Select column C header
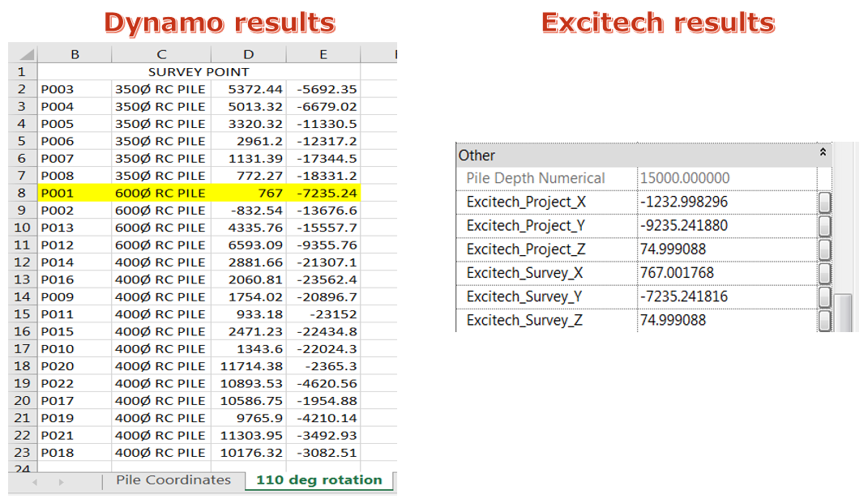This screenshot has height=503, width=868. 161,54
